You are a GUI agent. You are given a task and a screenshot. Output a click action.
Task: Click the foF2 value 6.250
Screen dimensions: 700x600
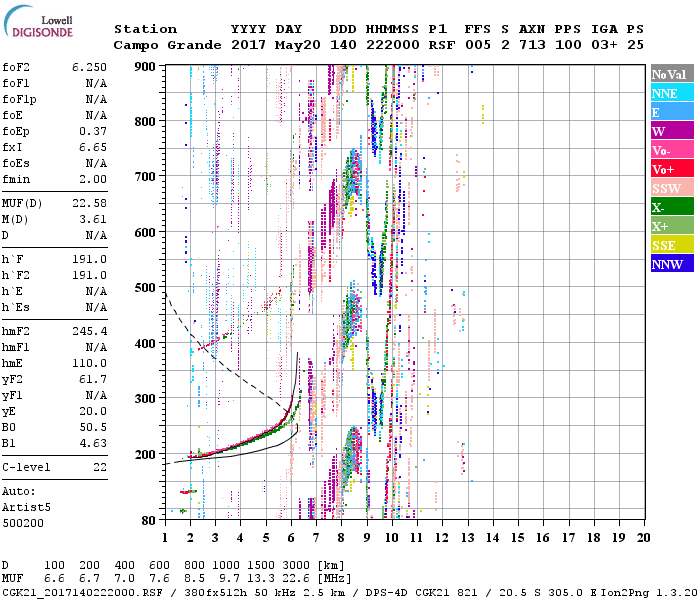tap(89, 67)
